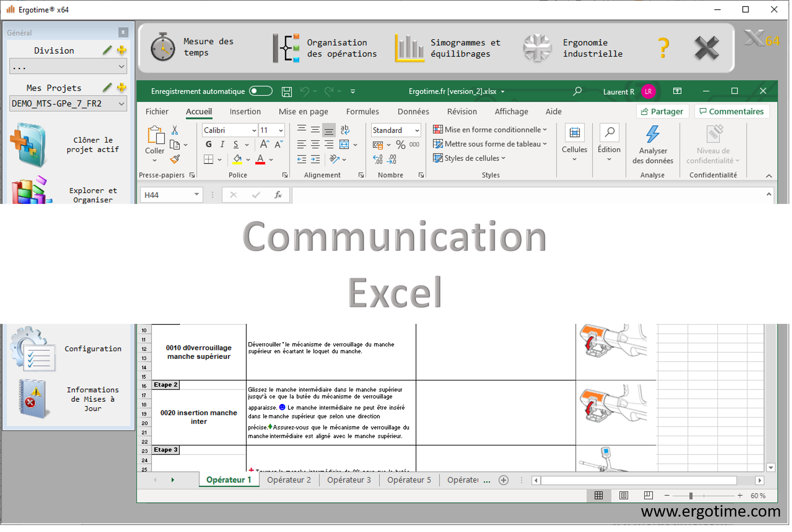Open the Cellules button menu

[x=574, y=144]
